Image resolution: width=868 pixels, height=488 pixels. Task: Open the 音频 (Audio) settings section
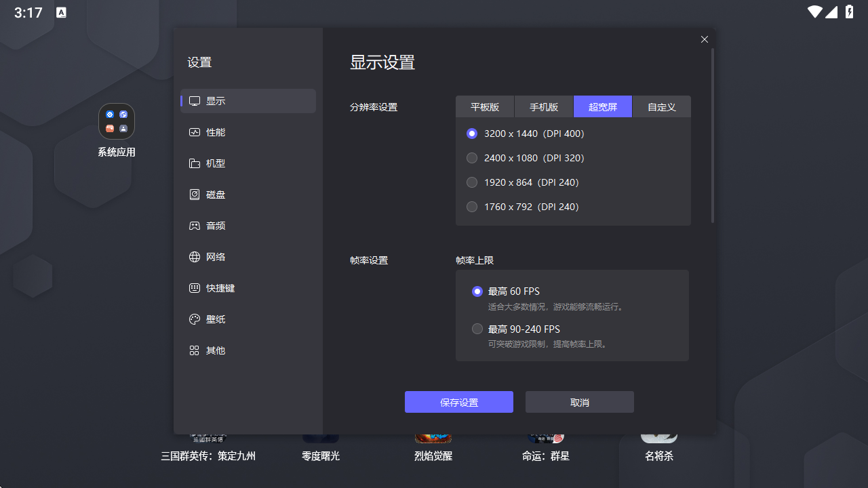[214, 226]
